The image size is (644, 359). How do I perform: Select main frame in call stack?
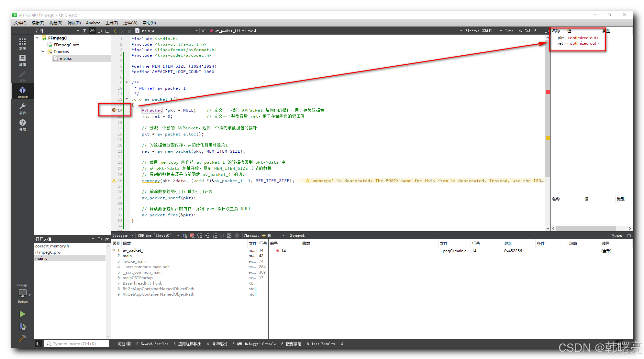pos(127,256)
